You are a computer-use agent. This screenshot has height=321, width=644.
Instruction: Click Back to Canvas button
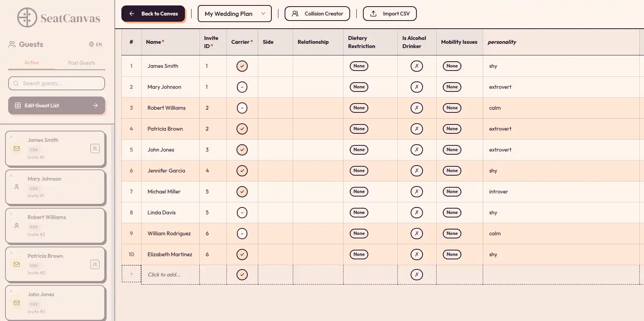pyautogui.click(x=153, y=14)
